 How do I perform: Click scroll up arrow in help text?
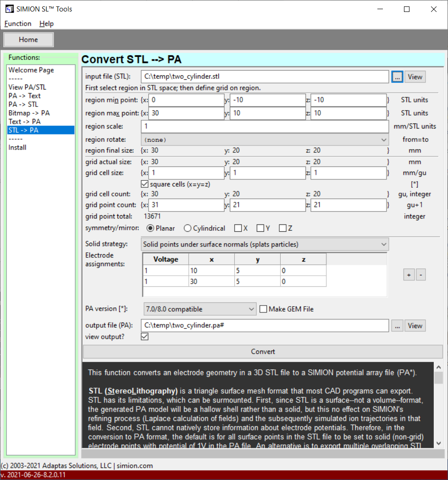tap(439, 367)
